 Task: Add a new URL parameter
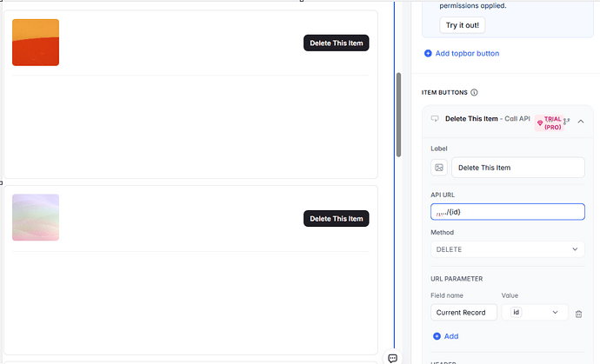coord(446,336)
